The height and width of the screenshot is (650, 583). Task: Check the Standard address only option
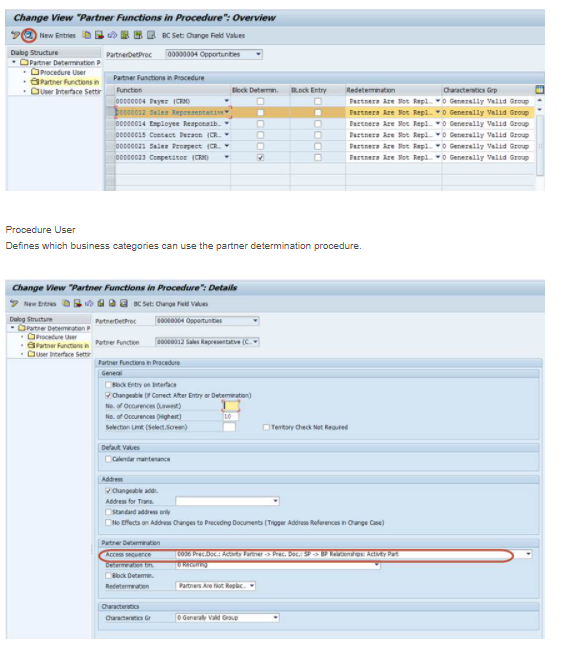coord(108,512)
